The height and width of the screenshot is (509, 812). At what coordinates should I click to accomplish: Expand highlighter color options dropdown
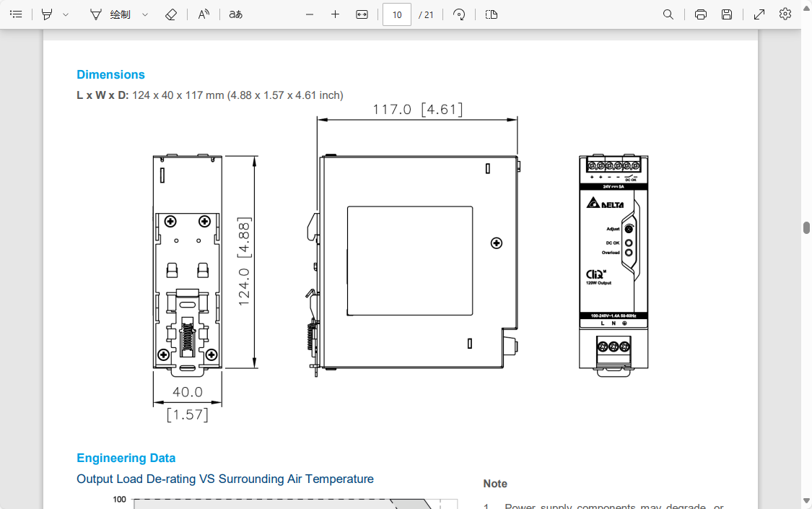[66, 14]
